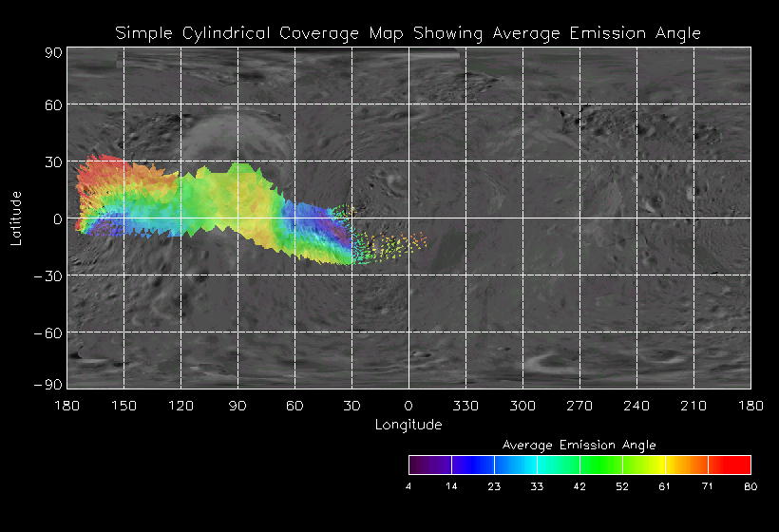Click the map title 'Simple Cylindrical Coverage Map'

coord(258,33)
